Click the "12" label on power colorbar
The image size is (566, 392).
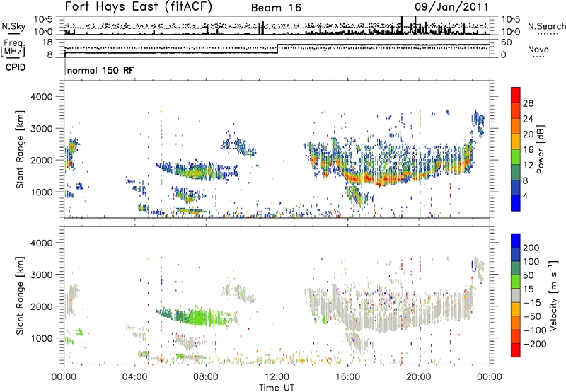click(x=528, y=166)
